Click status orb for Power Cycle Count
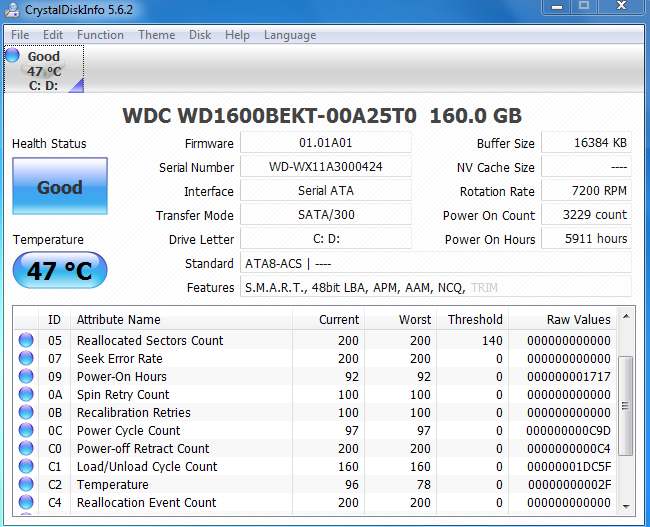 coord(26,430)
